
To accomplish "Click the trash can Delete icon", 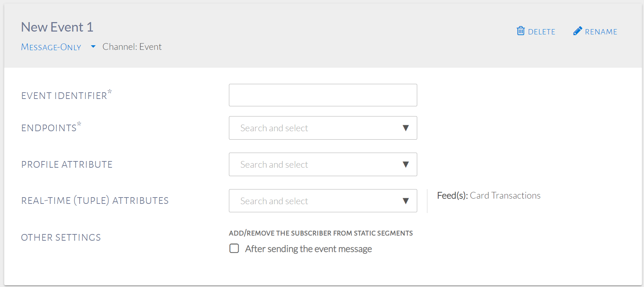I will point(521,31).
